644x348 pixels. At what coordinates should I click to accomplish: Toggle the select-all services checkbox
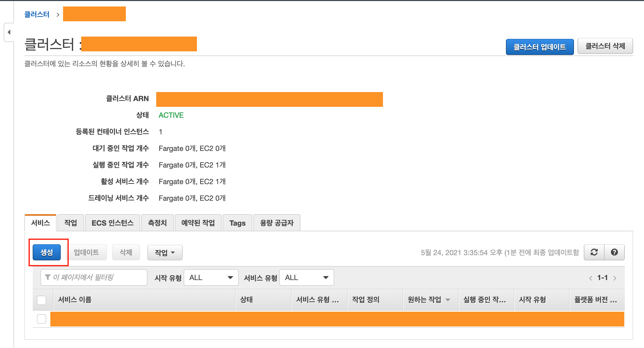click(x=42, y=300)
